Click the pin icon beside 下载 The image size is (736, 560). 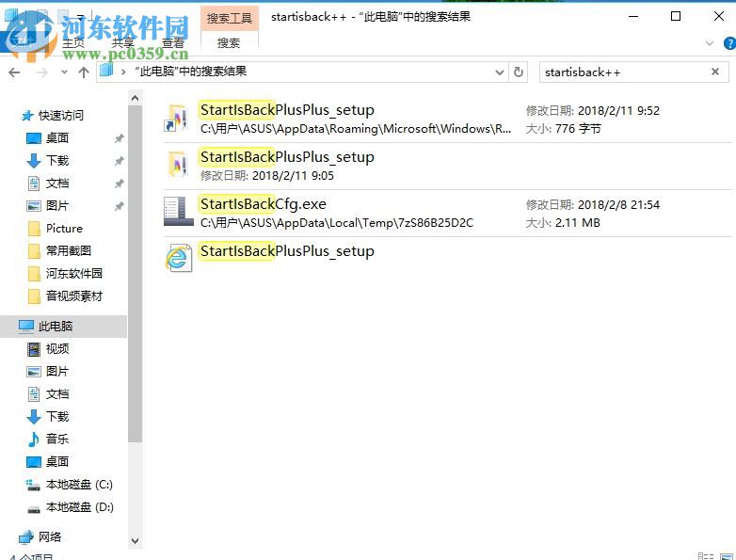click(x=120, y=161)
